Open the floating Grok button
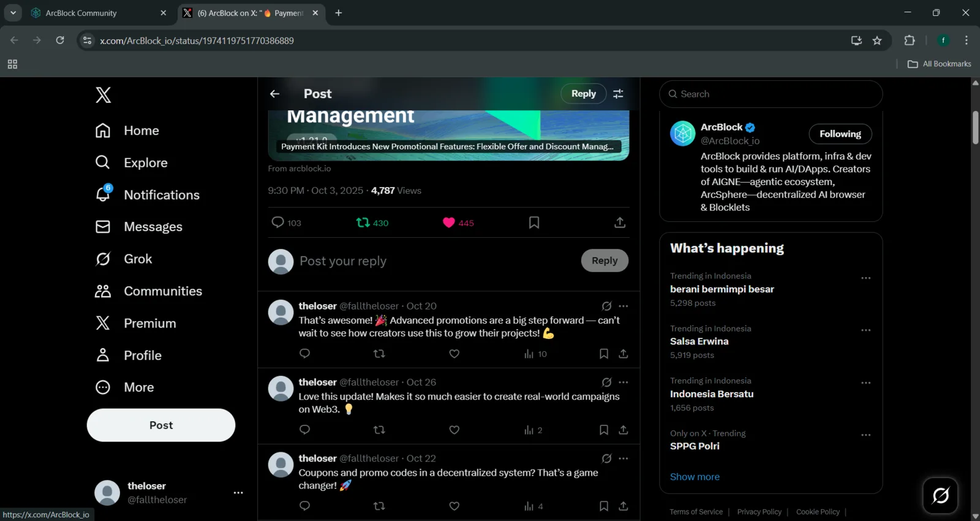The width and height of the screenshot is (980, 521). (940, 495)
